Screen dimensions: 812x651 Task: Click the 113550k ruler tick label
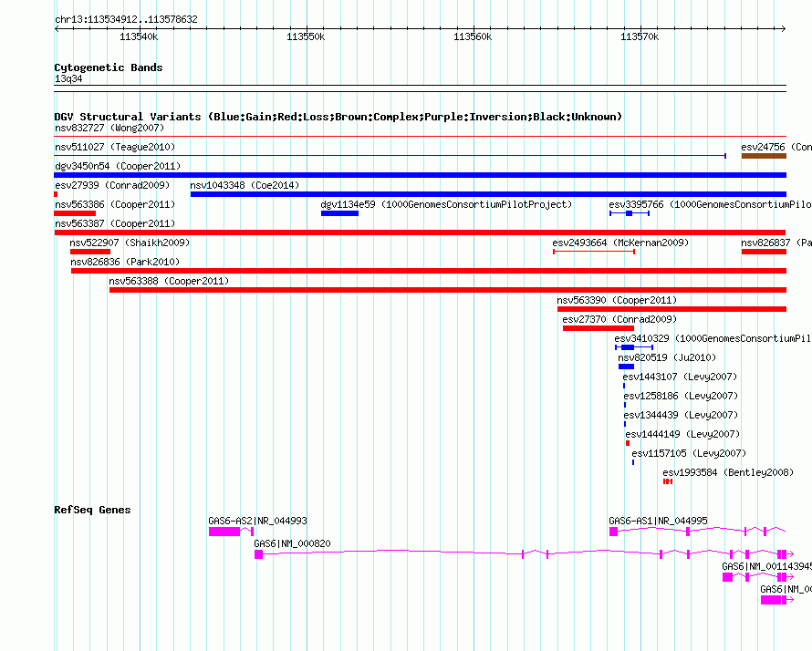pos(306,36)
